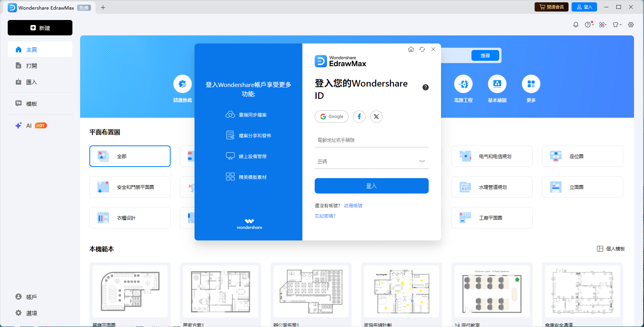Click File share and publish (檔案分享和發佈) icon
The height and width of the screenshot is (327, 644).
pyautogui.click(x=230, y=135)
